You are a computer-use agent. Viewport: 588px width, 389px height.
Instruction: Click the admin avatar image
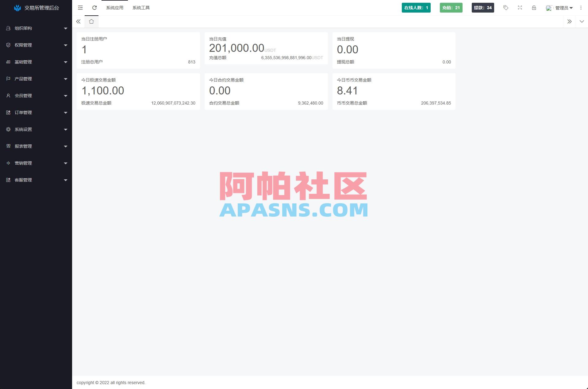coord(548,8)
